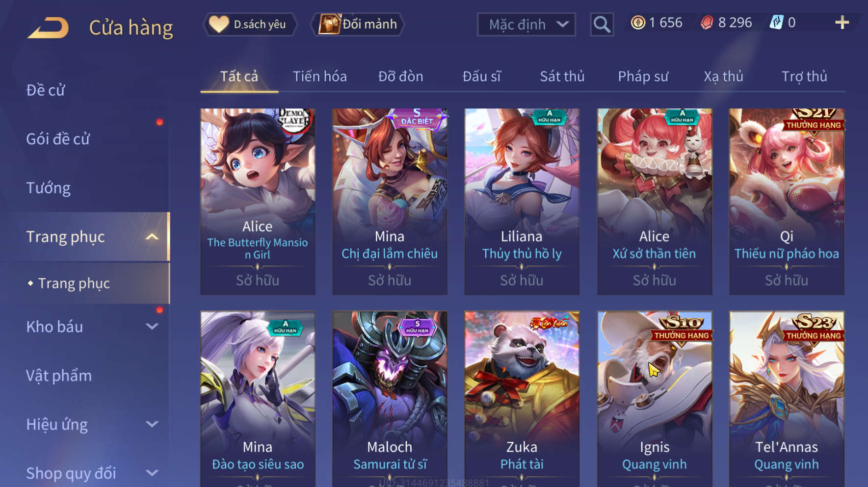The image size is (868, 487).
Task: Select the Pháp sư category tab
Action: (x=643, y=77)
